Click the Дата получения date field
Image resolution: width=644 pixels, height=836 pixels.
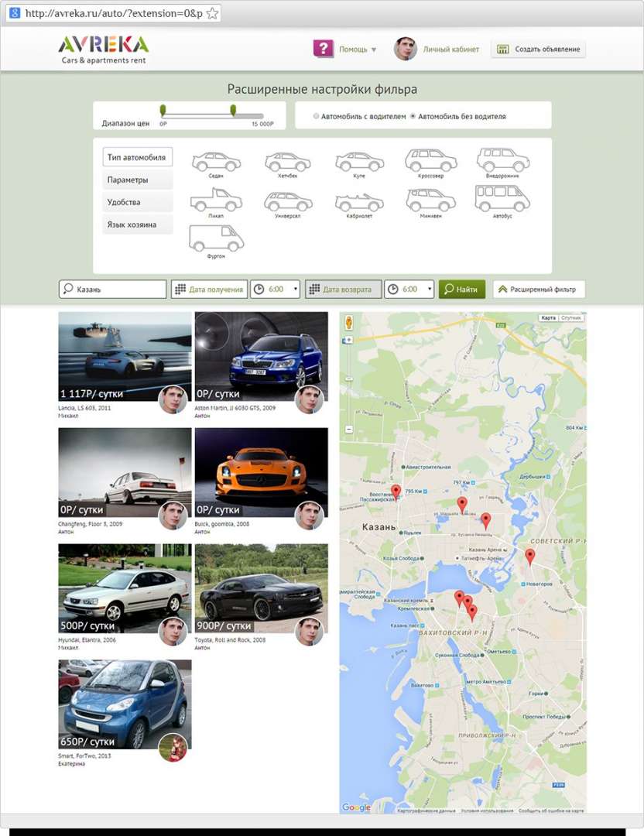click(x=210, y=289)
